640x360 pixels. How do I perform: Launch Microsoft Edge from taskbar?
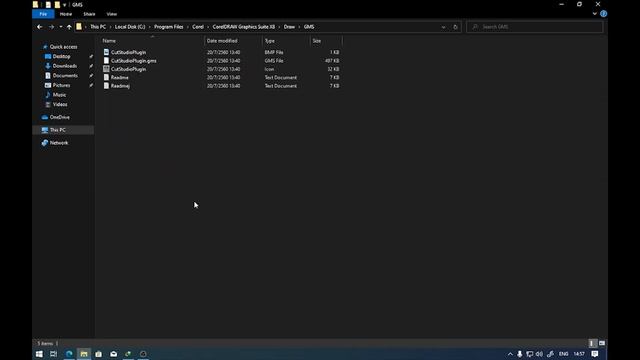click(69, 354)
